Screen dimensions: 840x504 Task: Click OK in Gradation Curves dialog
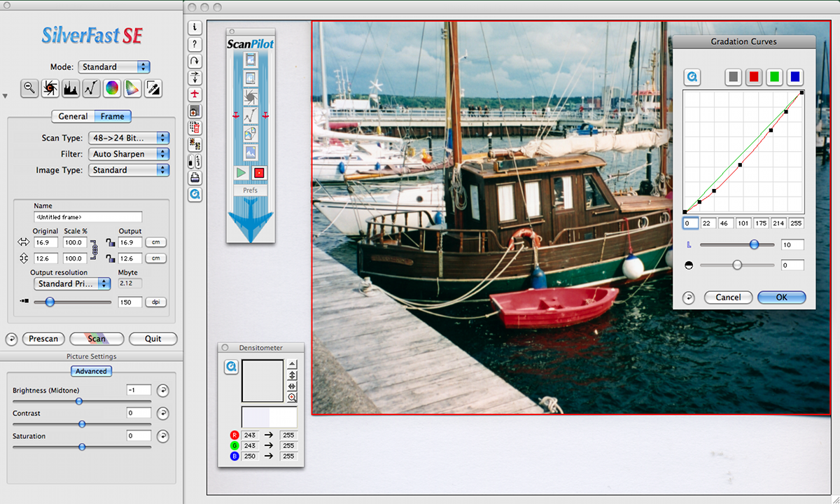point(781,297)
